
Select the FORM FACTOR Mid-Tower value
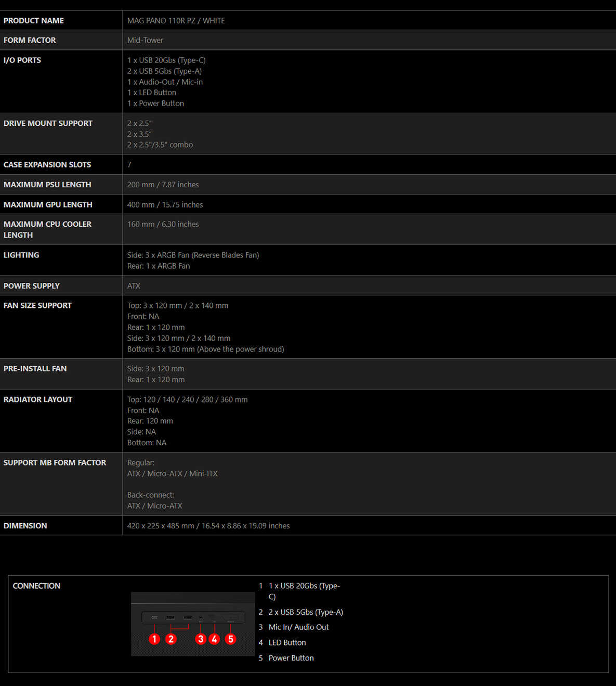click(145, 40)
